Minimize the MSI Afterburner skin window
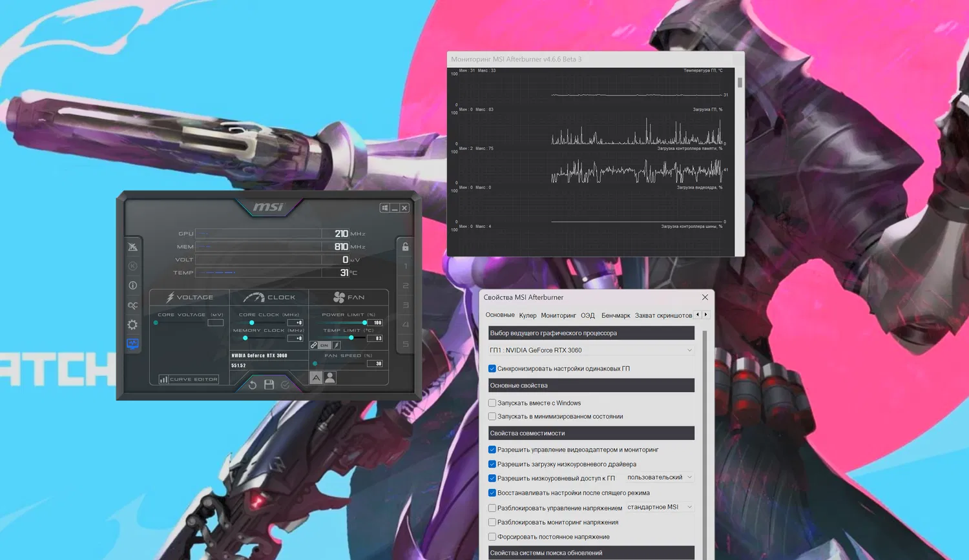 tap(395, 208)
